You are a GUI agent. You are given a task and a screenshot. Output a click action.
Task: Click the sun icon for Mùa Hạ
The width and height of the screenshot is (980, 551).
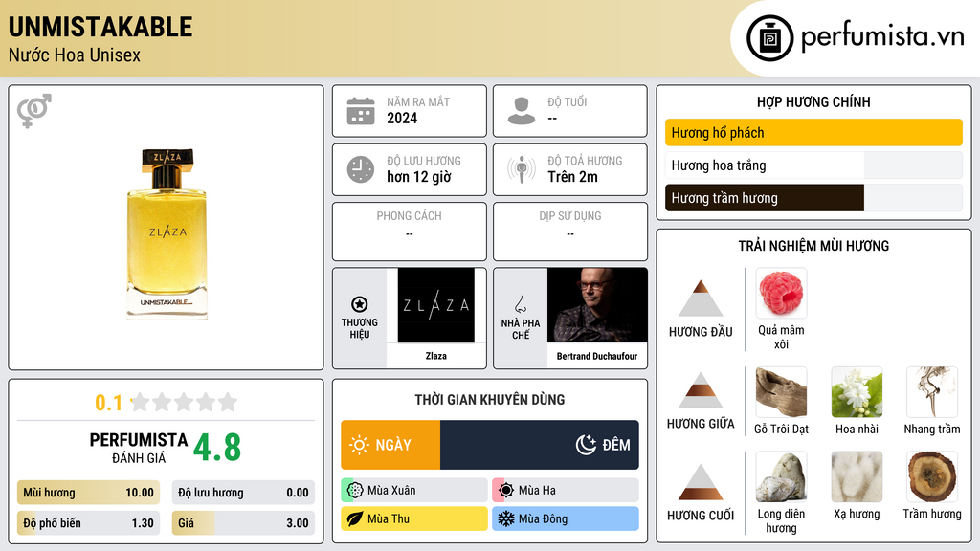(506, 491)
